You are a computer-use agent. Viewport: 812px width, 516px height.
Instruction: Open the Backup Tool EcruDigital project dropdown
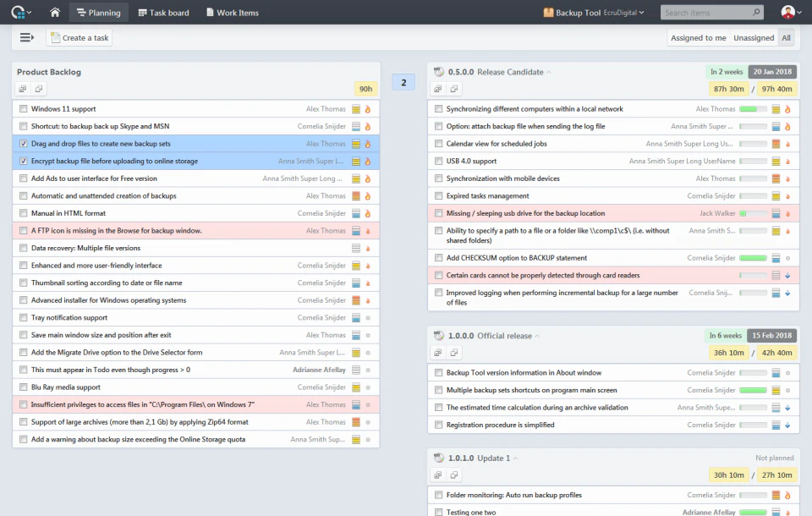click(594, 13)
